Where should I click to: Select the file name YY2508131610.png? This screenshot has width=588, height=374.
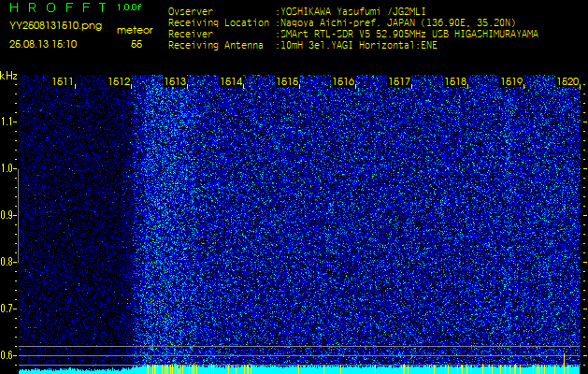[x=55, y=25]
